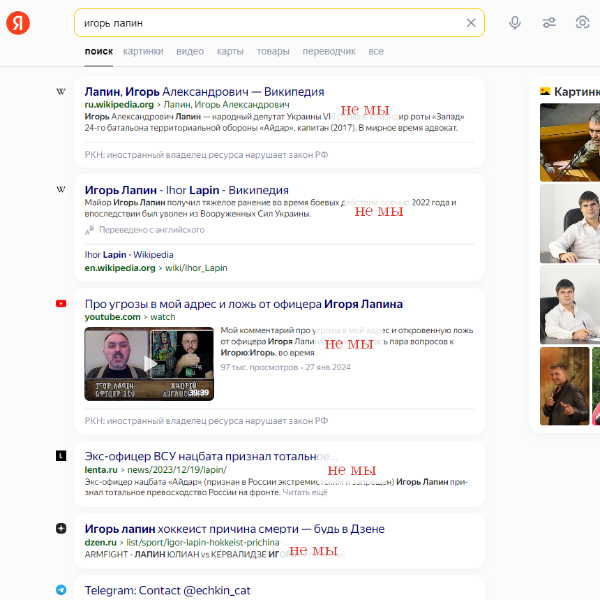The height and width of the screenshot is (600, 600).
Task: Open 'Игорь лапин хоккеист причина смерти' result
Action: [235, 529]
